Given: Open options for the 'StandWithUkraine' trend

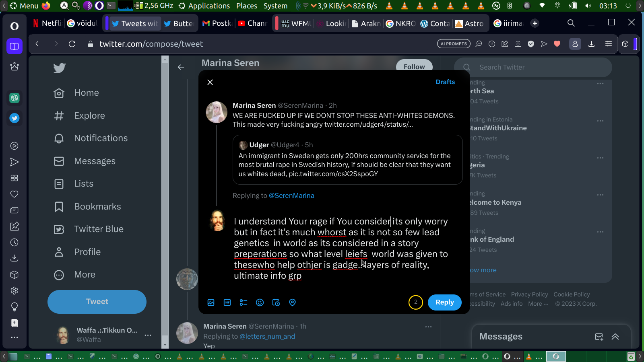Looking at the screenshot, I should coord(600,121).
